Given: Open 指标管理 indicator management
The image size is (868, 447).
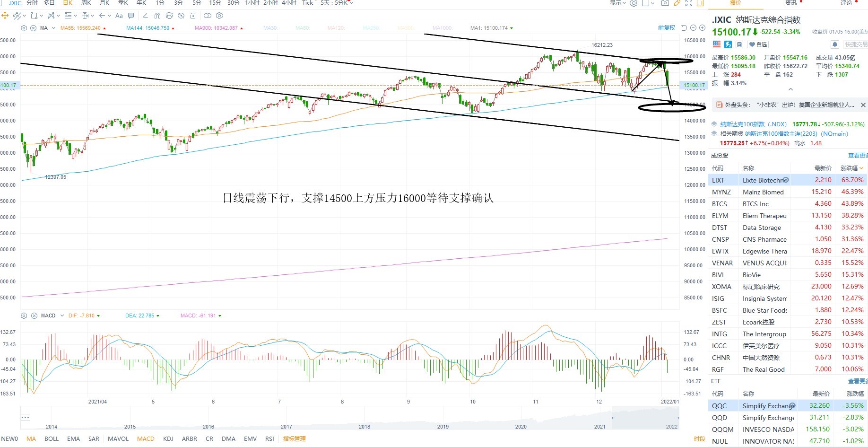Looking at the screenshot, I should tap(294, 438).
